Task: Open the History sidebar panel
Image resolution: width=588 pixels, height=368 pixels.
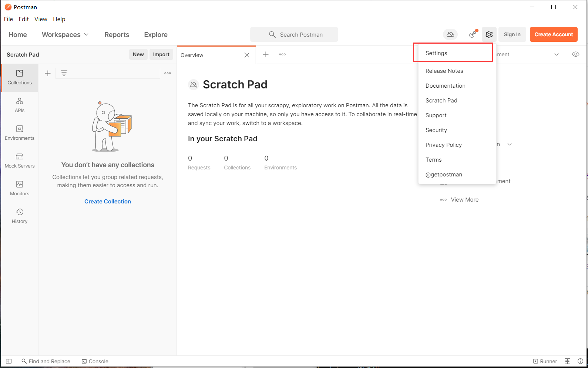Action: [20, 216]
